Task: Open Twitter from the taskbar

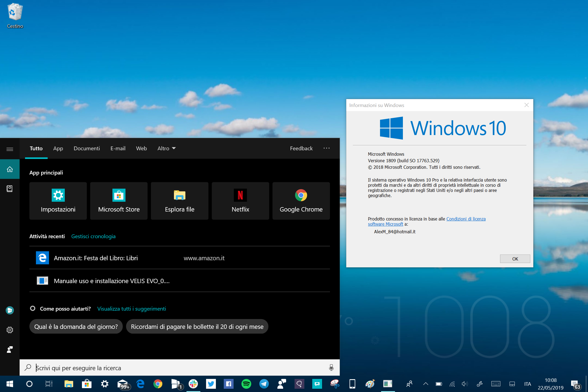Action: 211,384
